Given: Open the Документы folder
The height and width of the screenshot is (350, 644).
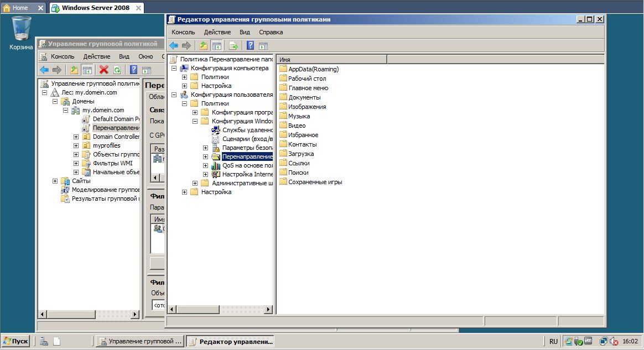Looking at the screenshot, I should pyautogui.click(x=300, y=97).
